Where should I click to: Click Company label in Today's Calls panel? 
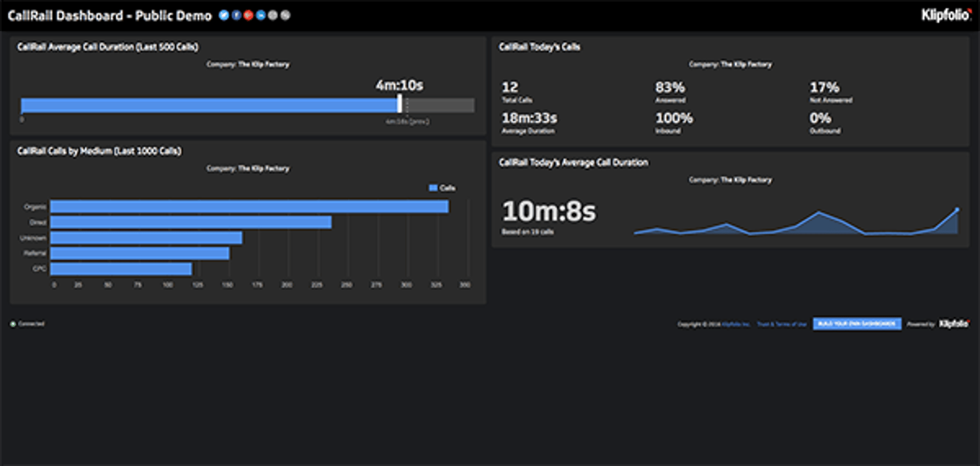click(730, 64)
